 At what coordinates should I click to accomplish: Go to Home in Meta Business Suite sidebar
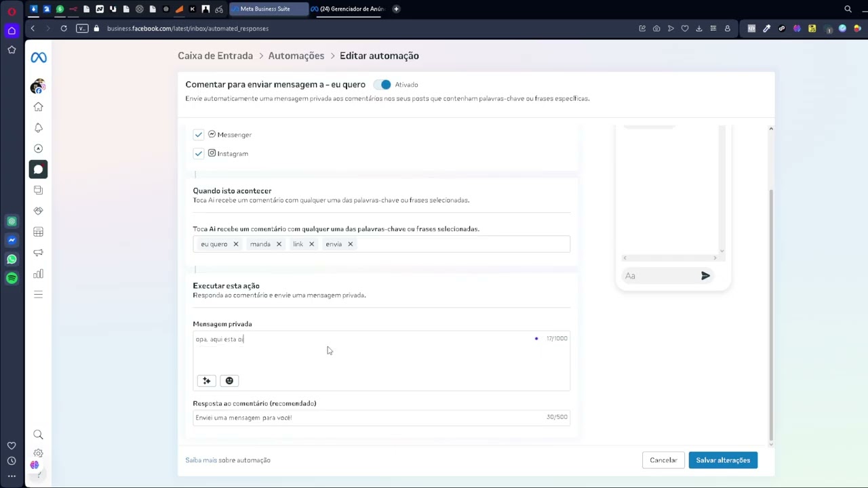coord(38,106)
